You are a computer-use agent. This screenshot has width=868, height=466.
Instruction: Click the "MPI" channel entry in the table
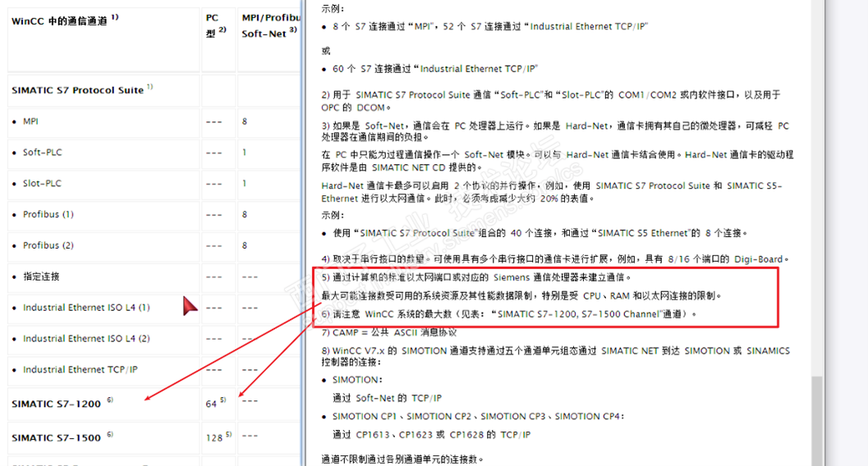[30, 121]
